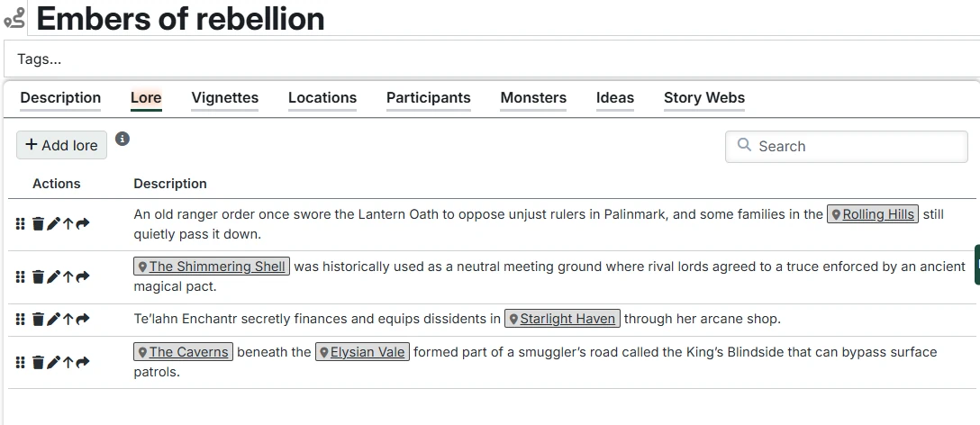Click the Tags input field

pos(490,59)
